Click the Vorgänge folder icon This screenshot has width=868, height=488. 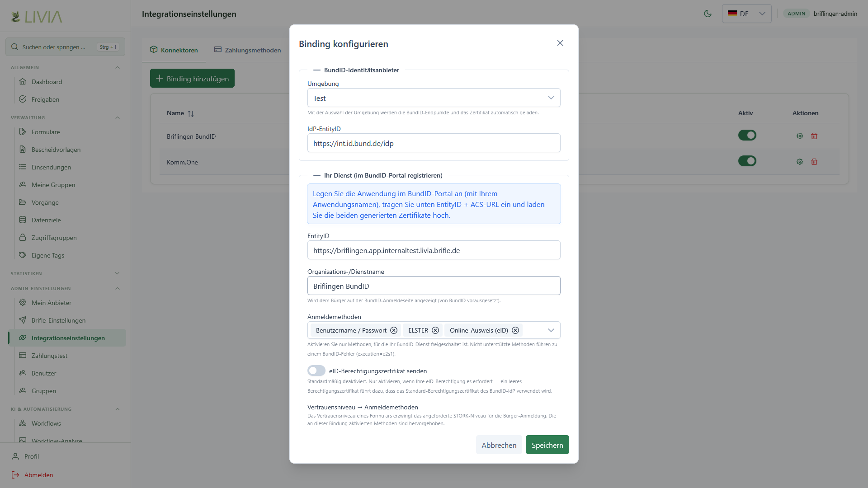point(23,202)
